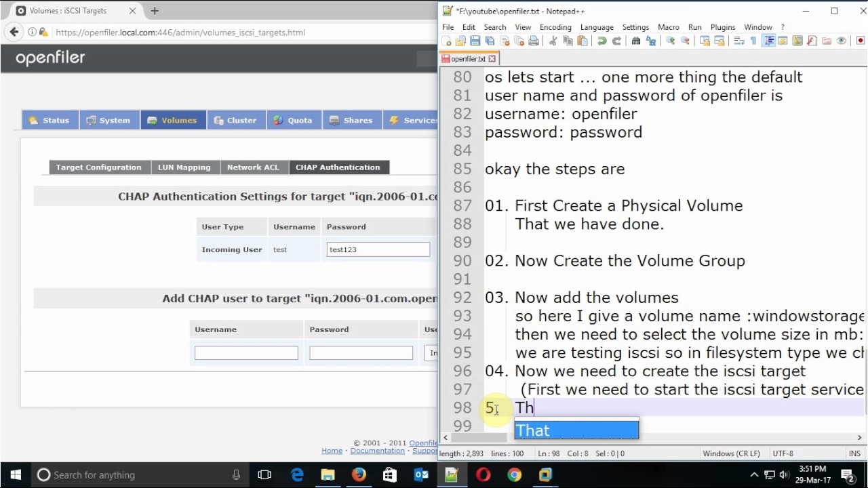Open Task View in the taskbar

click(x=264, y=475)
